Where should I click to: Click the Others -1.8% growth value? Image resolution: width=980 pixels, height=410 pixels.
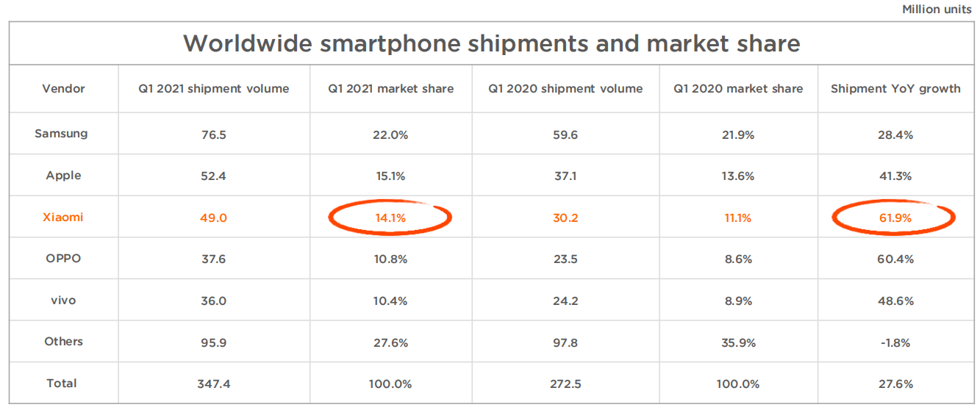coord(895,342)
